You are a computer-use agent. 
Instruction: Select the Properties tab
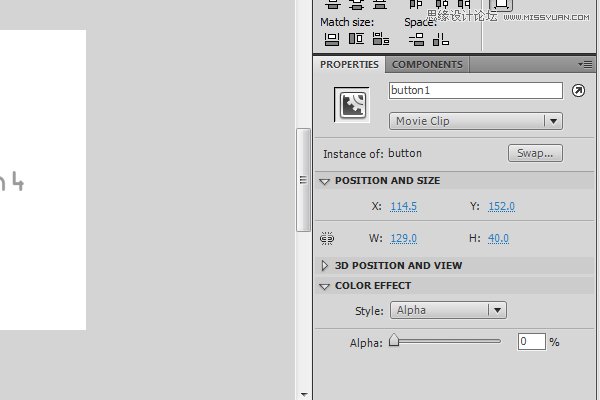coord(349,65)
